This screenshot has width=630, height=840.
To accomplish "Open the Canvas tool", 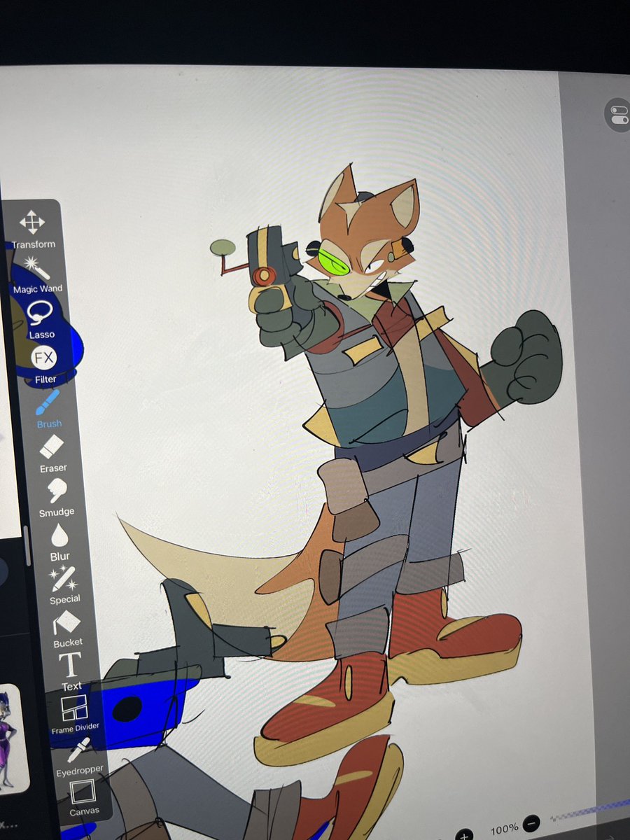I will click(x=83, y=798).
